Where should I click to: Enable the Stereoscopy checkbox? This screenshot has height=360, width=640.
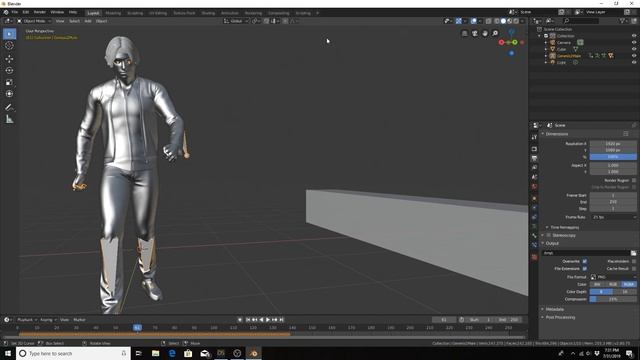[549, 236]
